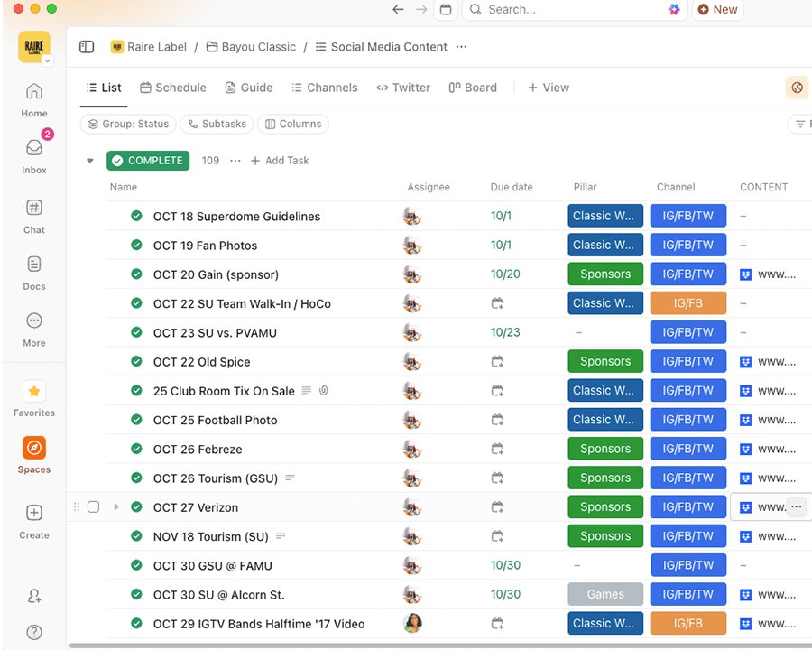Toggle complete status on OCT 18 Superdome Guidelines
The height and width of the screenshot is (650, 812).
[x=137, y=216]
